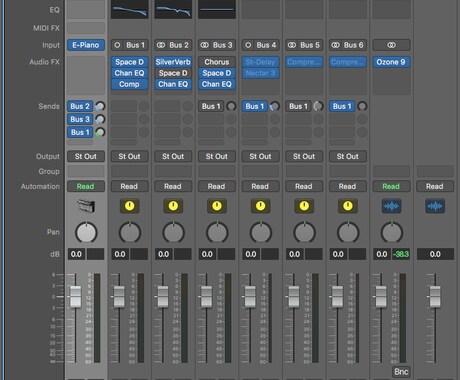Click the yellow bus icon on Bus 2 strip
This screenshot has height=380, width=460.
click(173, 206)
